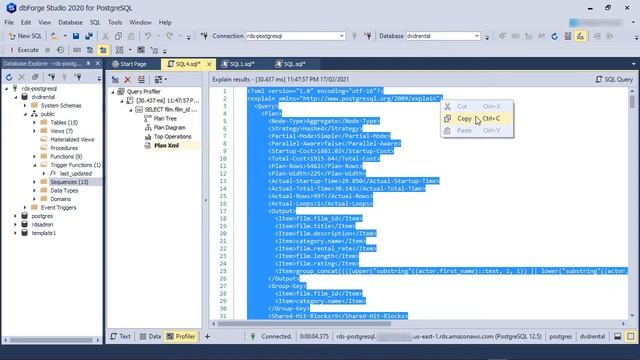640x360 pixels.
Task: Click the execution history clock icon
Action: click(60, 50)
